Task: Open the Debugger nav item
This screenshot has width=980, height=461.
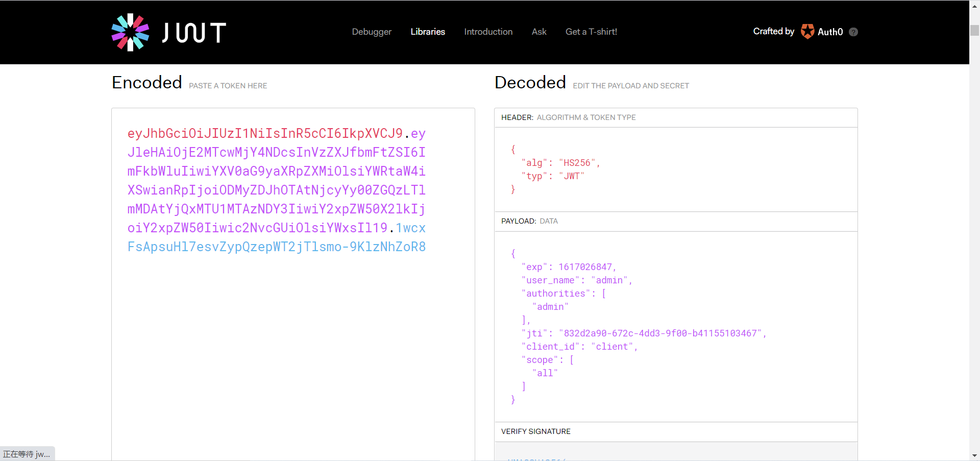Action: coord(371,32)
